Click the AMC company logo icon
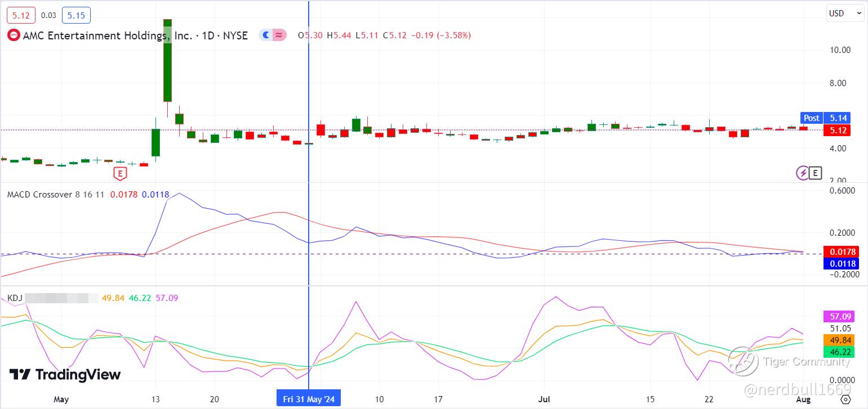 pos(12,35)
